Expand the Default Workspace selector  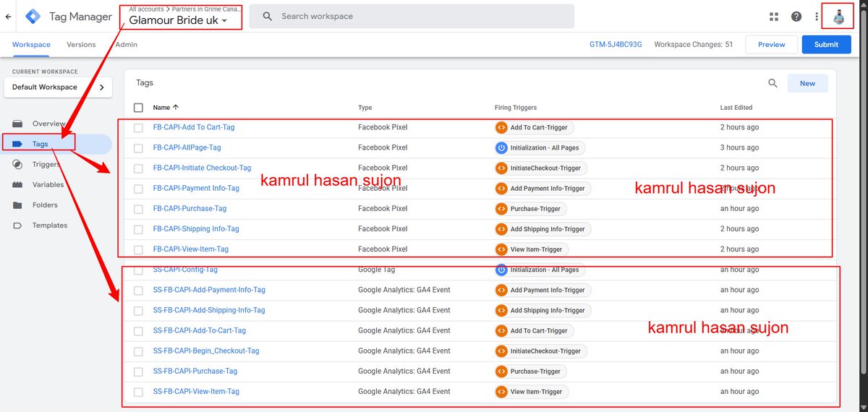58,87
